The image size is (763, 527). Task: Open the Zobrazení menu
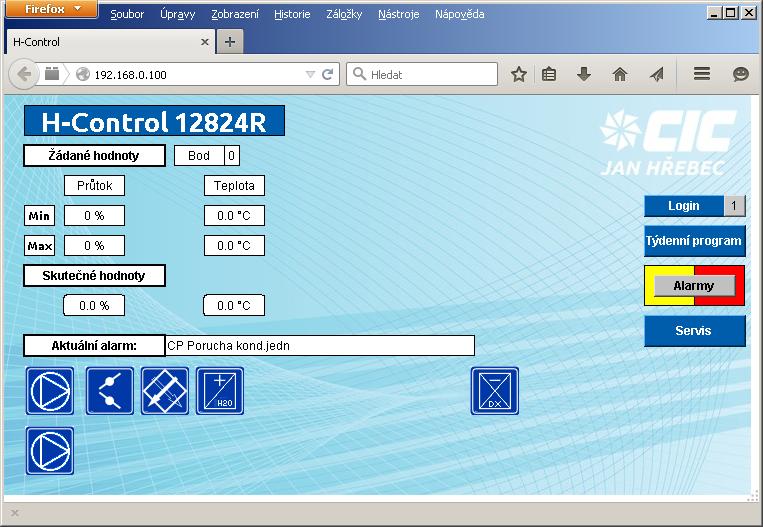tap(235, 14)
